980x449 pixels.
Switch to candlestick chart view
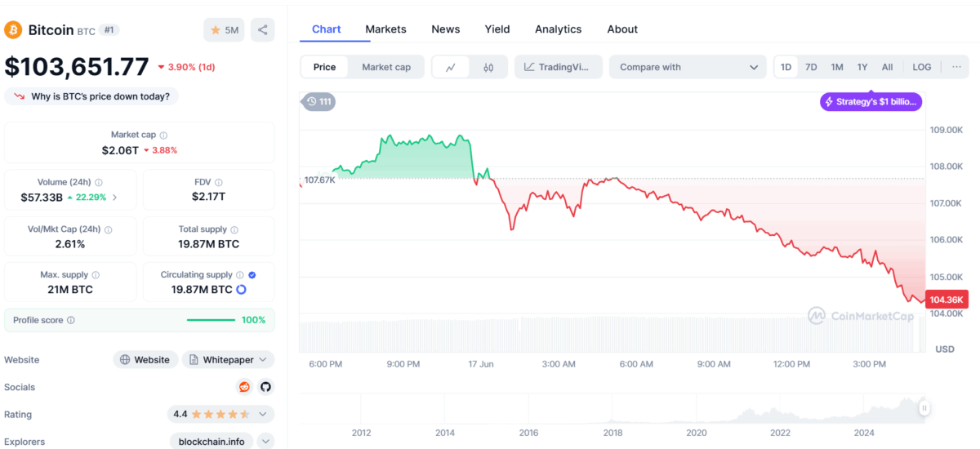click(x=488, y=67)
